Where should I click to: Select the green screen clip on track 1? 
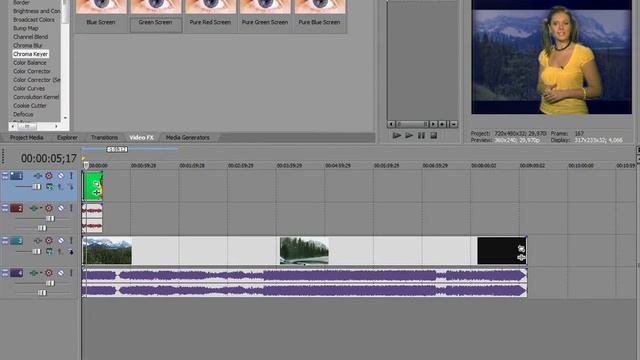(x=92, y=186)
